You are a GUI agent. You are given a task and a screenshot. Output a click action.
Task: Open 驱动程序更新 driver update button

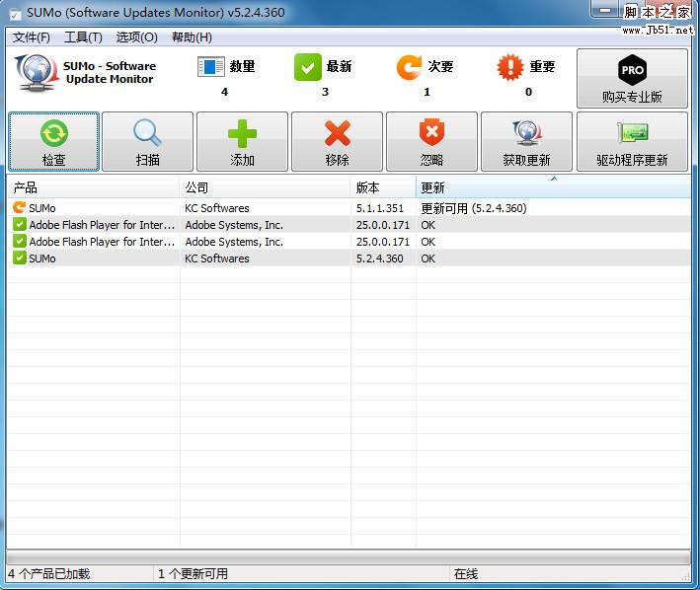632,142
